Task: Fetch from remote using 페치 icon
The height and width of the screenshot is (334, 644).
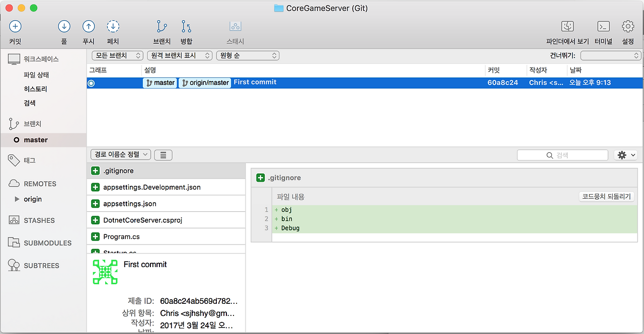Action: 113,26
